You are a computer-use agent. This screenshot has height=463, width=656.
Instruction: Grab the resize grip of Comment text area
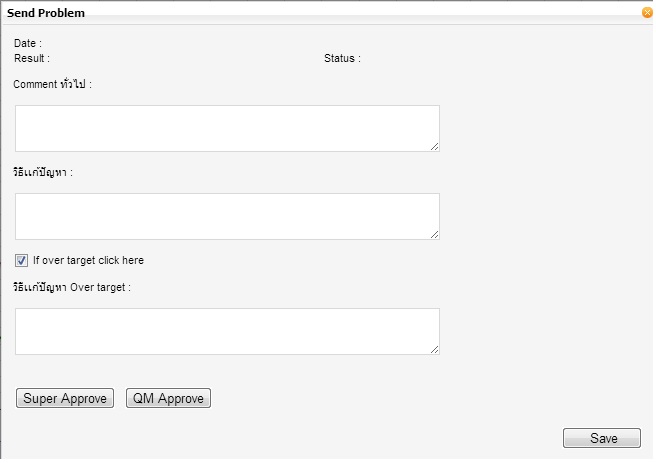point(435,146)
